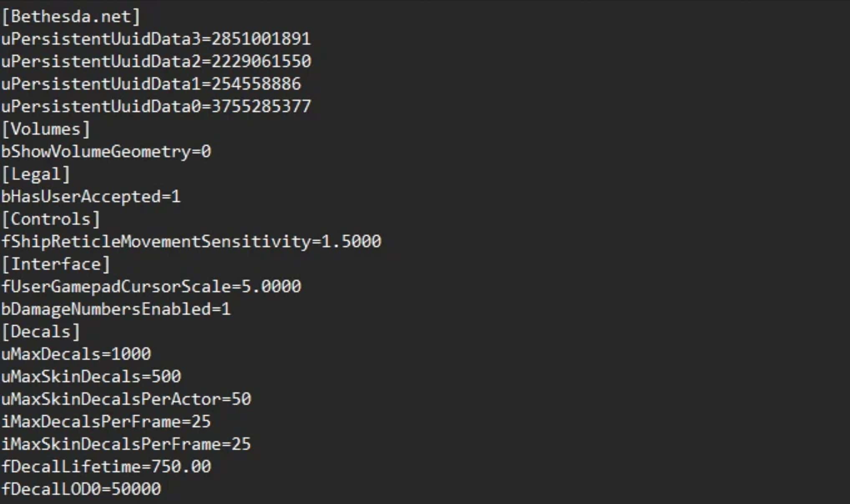This screenshot has width=850, height=504.
Task: Click the uMaxDecals=1000 line
Action: (x=76, y=354)
